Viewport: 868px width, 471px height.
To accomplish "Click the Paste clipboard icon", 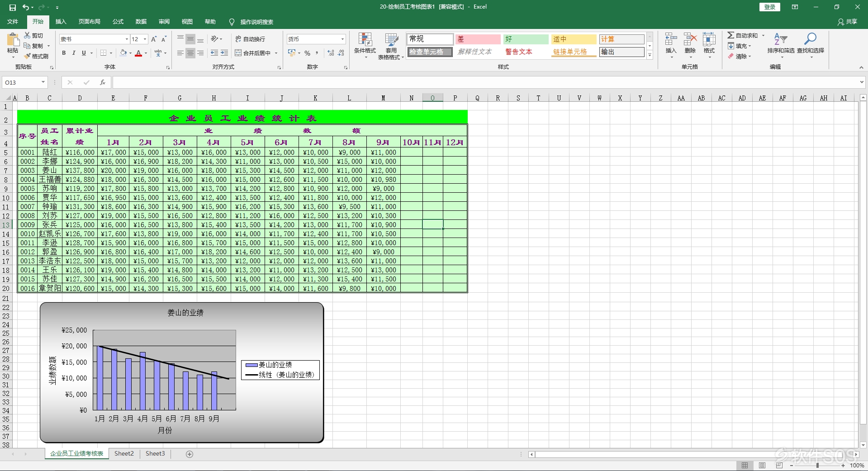I will coord(13,40).
